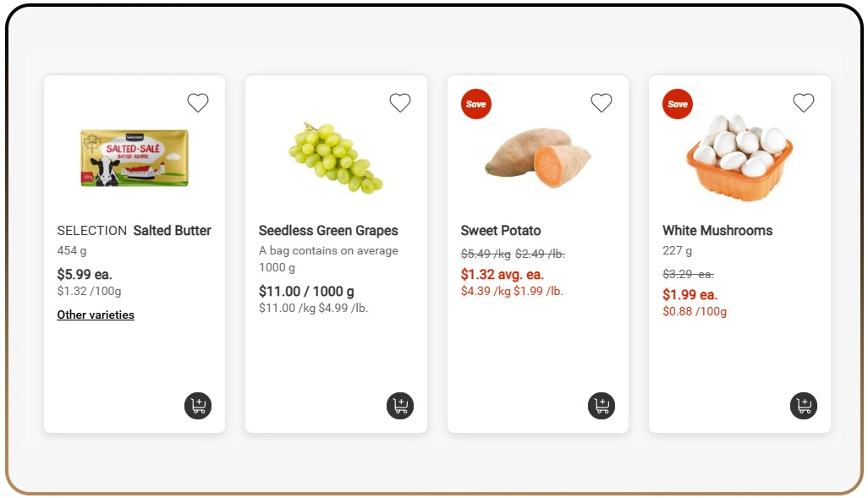This screenshot has height=498, width=868.
Task: Select the Seedless Green Grapes title
Action: click(x=329, y=230)
